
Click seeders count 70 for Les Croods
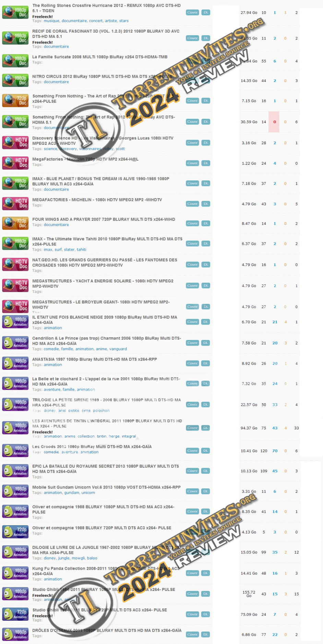click(275, 451)
